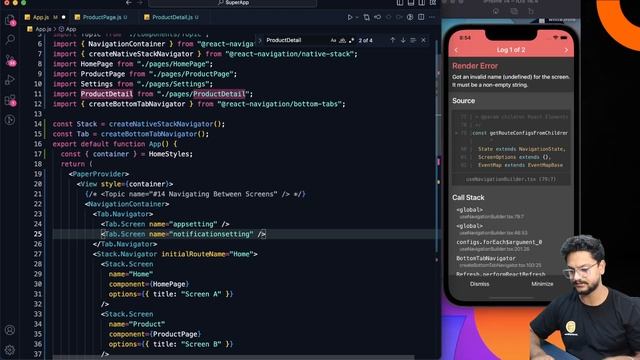
Task: Click the simulator Rotate toolbar icon
Action: pos(531,11)
